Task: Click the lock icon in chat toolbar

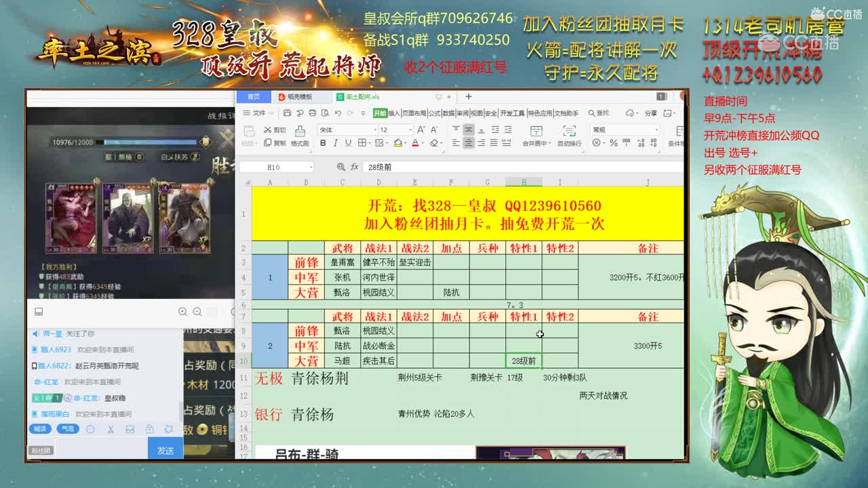Action: coord(150,429)
